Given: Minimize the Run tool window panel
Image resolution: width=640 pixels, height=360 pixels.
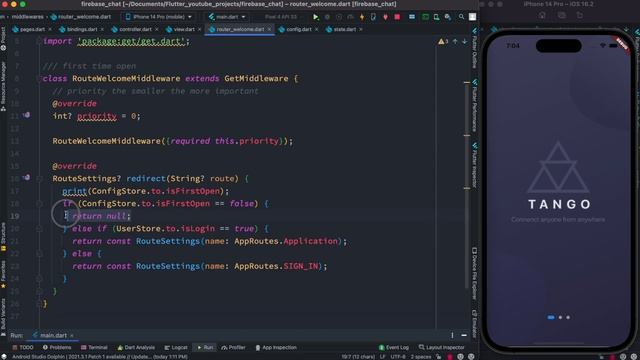Looking at the screenshot, I should tap(464, 335).
